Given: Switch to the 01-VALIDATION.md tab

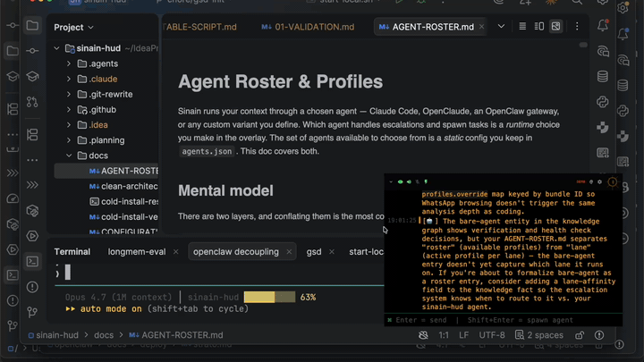Looking at the screenshot, I should 308,27.
